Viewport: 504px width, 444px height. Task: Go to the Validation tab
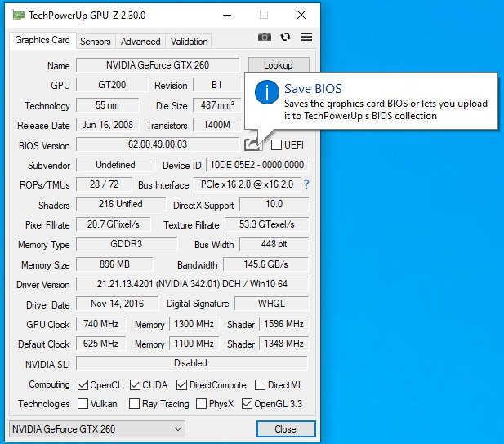point(189,42)
